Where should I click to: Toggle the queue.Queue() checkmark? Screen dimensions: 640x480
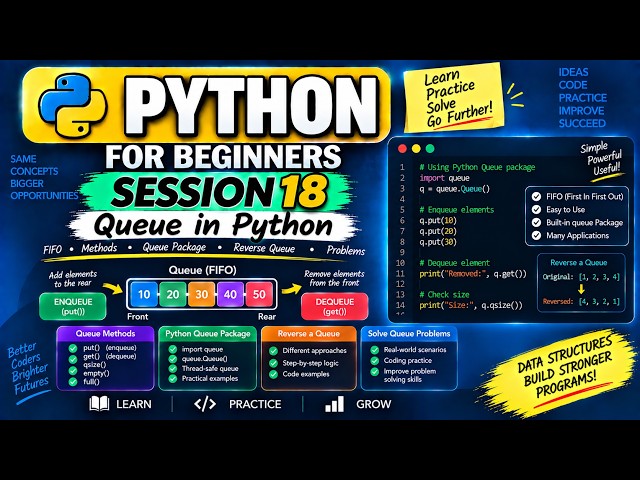(x=173, y=359)
